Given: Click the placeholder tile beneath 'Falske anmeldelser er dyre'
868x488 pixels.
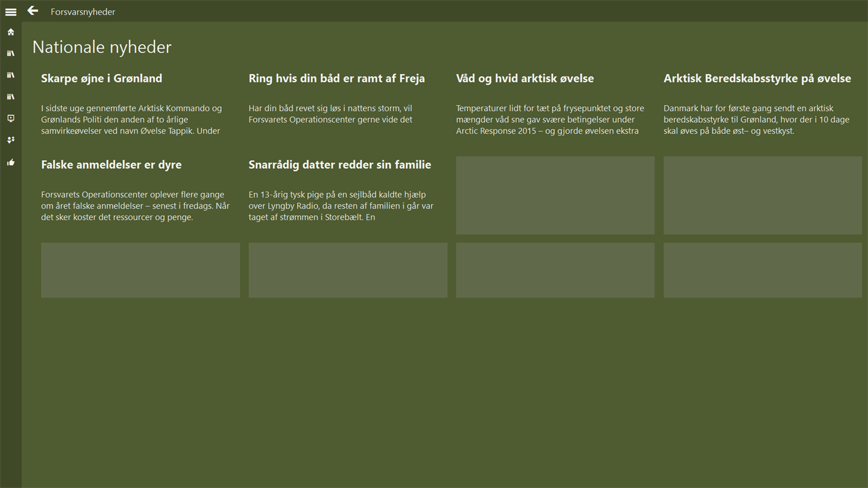Looking at the screenshot, I should (140, 270).
